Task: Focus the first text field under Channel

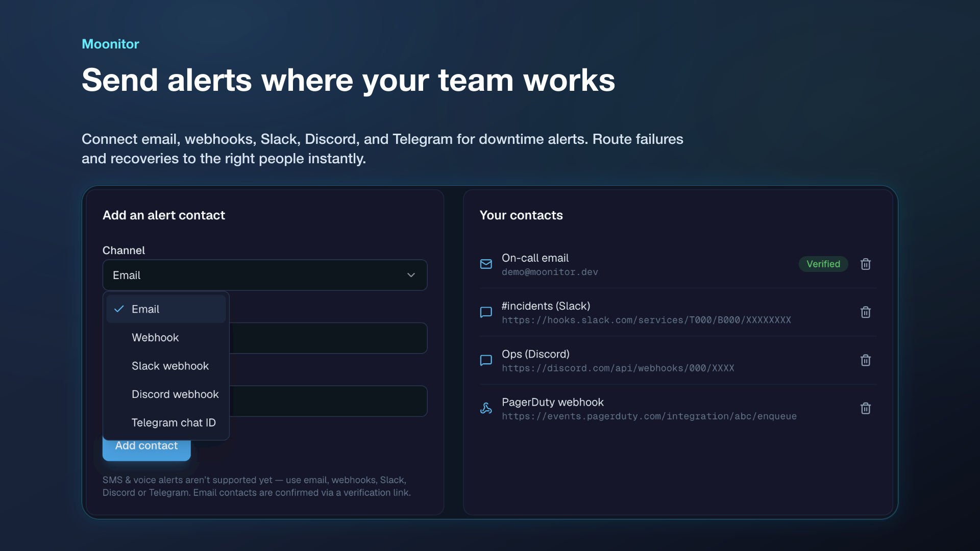Action: pyautogui.click(x=328, y=338)
